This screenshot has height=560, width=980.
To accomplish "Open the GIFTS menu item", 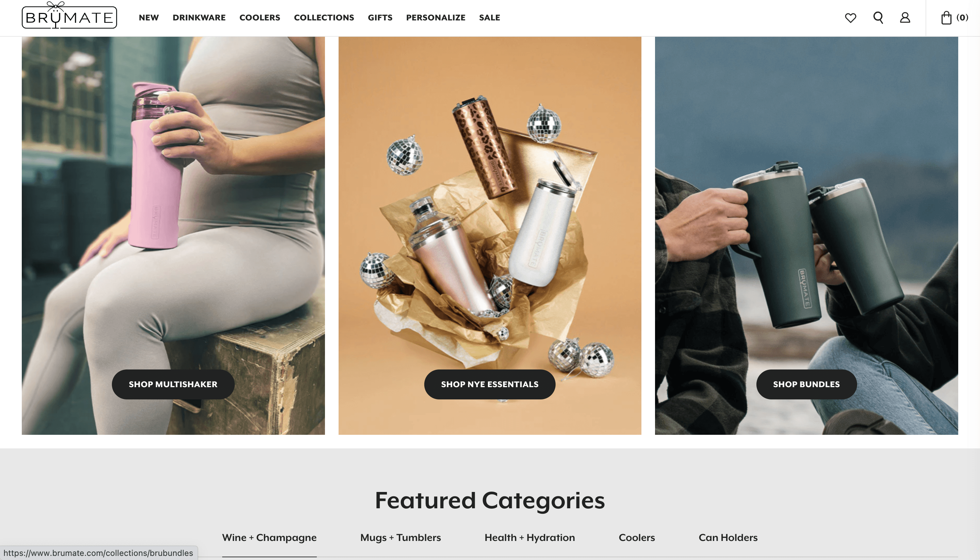I will pyautogui.click(x=380, y=18).
